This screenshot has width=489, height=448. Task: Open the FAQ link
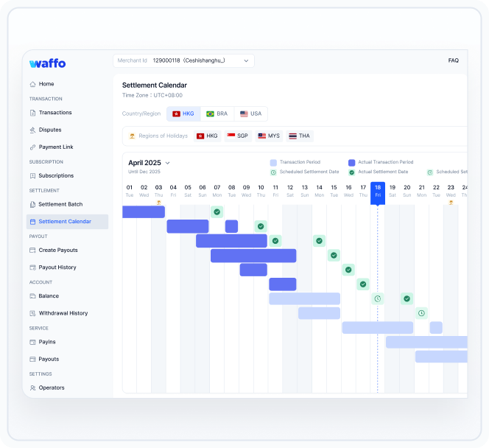454,60
